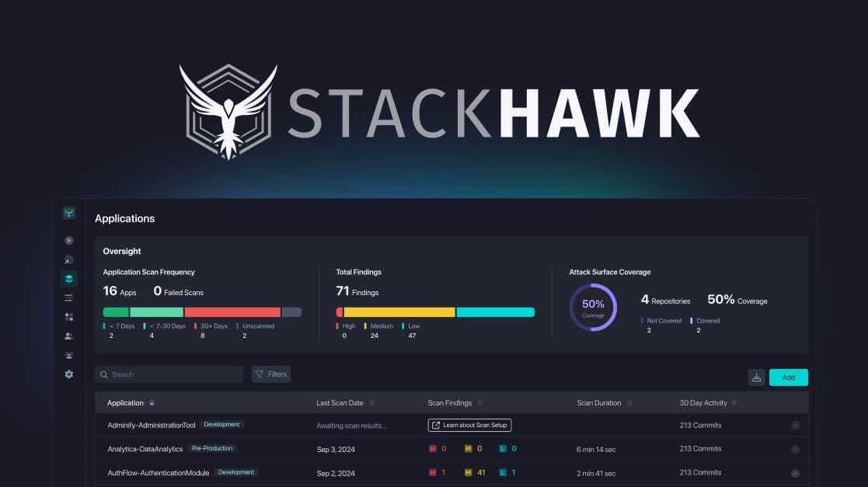868x487 pixels.
Task: Click gray Unscanned bar segment
Action: point(291,312)
